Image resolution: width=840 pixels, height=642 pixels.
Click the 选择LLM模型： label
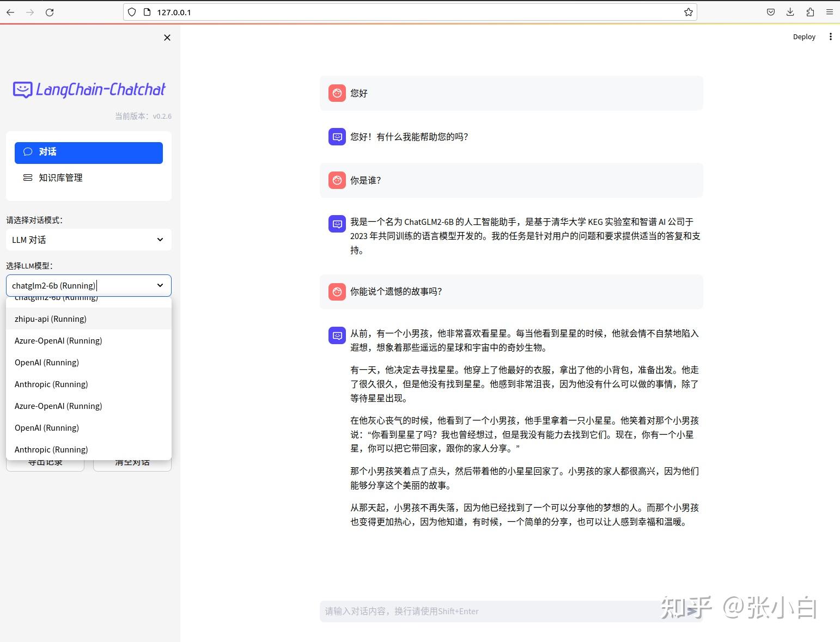point(29,266)
